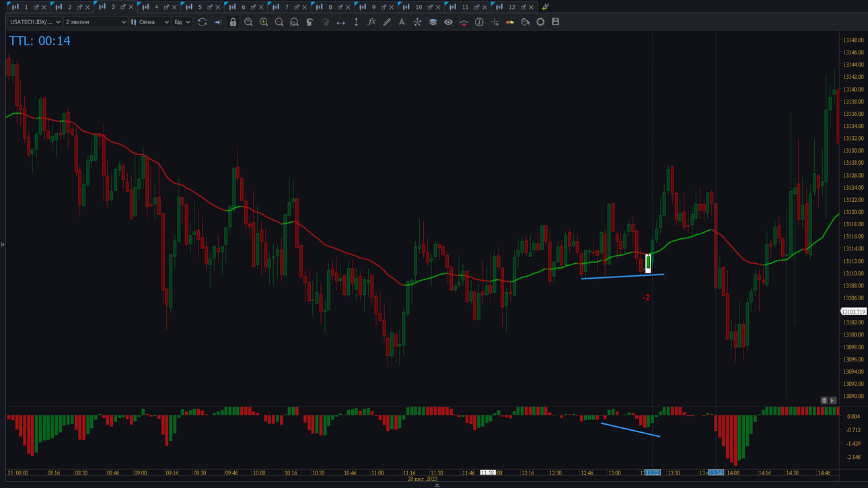This screenshot has height=488, width=868.
Task: Detach chart tab 5 into a window
Action: [210, 7]
